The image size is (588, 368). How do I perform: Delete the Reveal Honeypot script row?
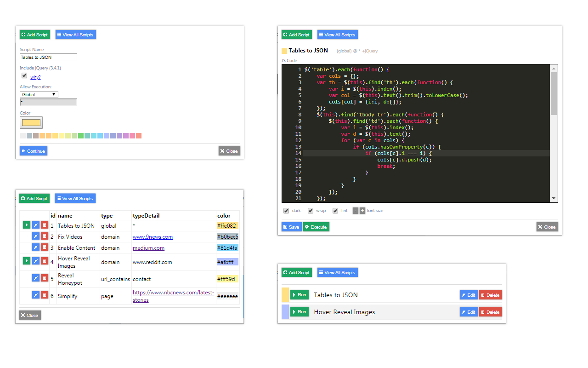point(45,278)
